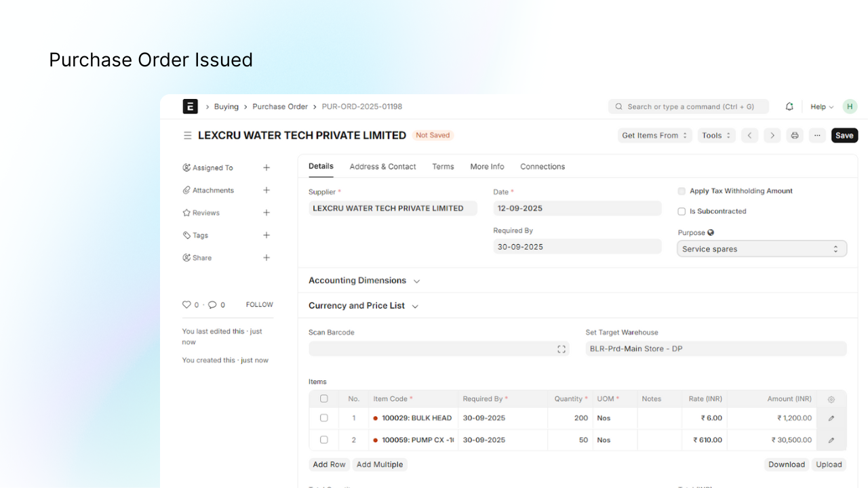
Task: Open the Get Items From dropdown
Action: tap(655, 136)
